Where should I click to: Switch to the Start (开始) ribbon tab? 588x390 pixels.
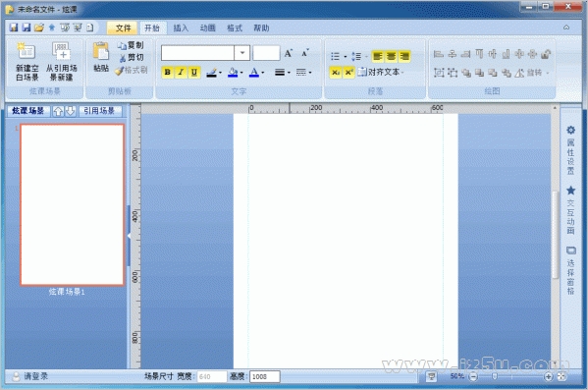152,28
